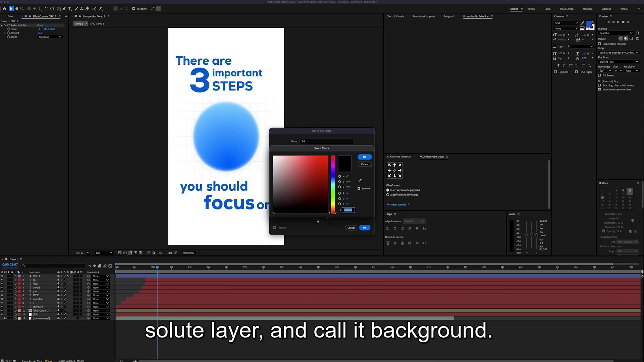Expand the Amount property
Screen dimensions: 644x362
pos(5,33)
